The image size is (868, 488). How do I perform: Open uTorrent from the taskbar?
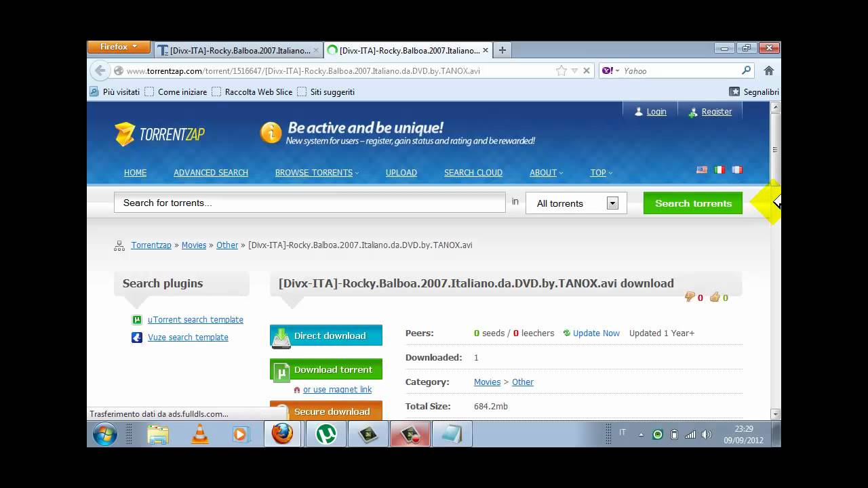(x=326, y=434)
